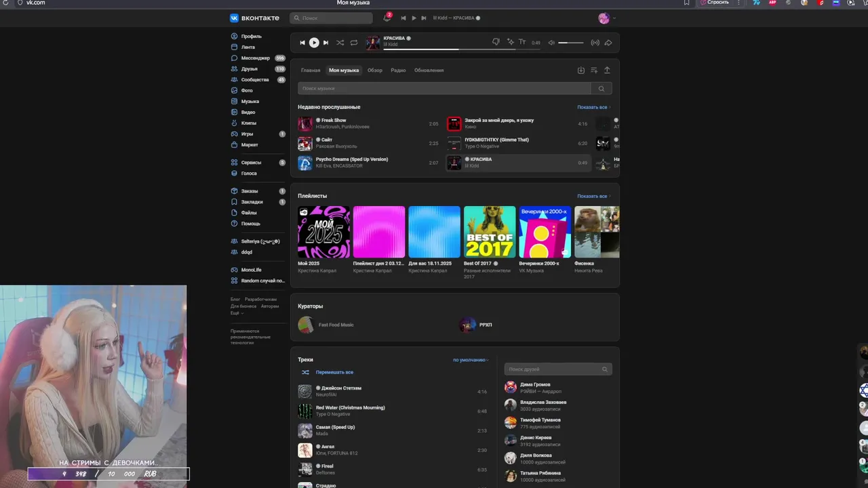
Task: Show lyrics with the Tт icon
Action: click(522, 42)
